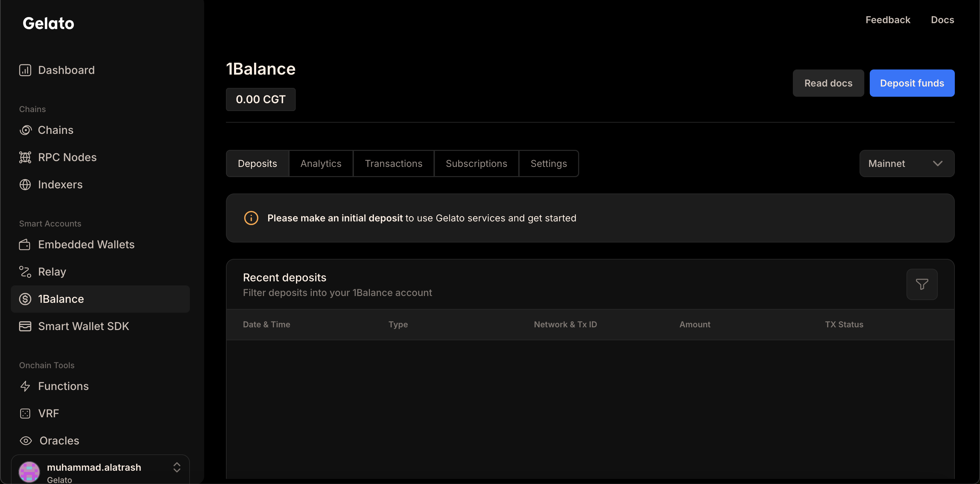Click the Relay route icon
The width and height of the screenshot is (980, 484).
[x=25, y=272]
